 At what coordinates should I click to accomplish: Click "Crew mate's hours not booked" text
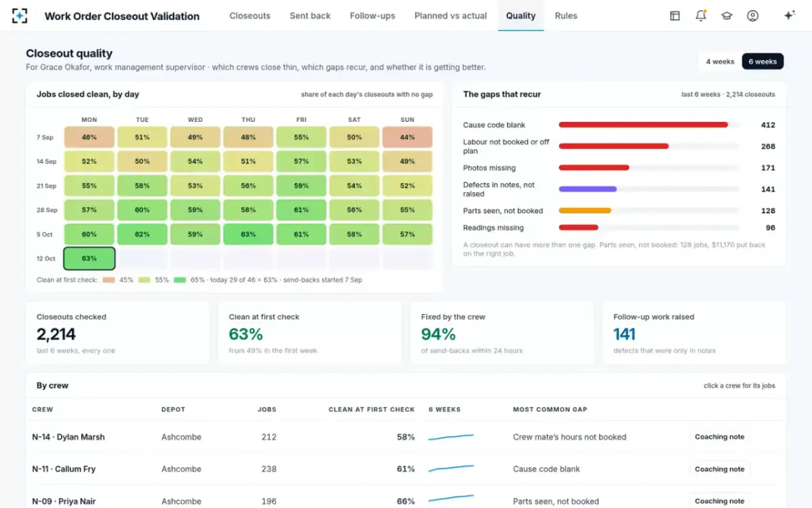(x=570, y=437)
